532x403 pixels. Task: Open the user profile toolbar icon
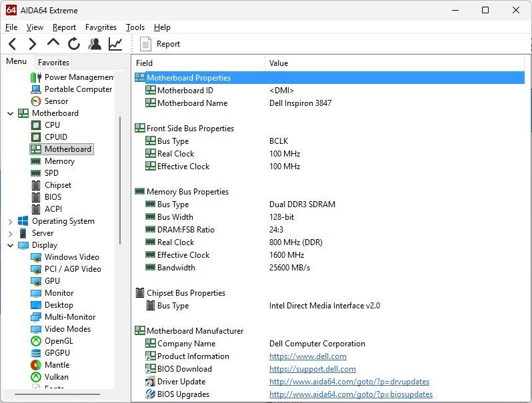point(95,44)
